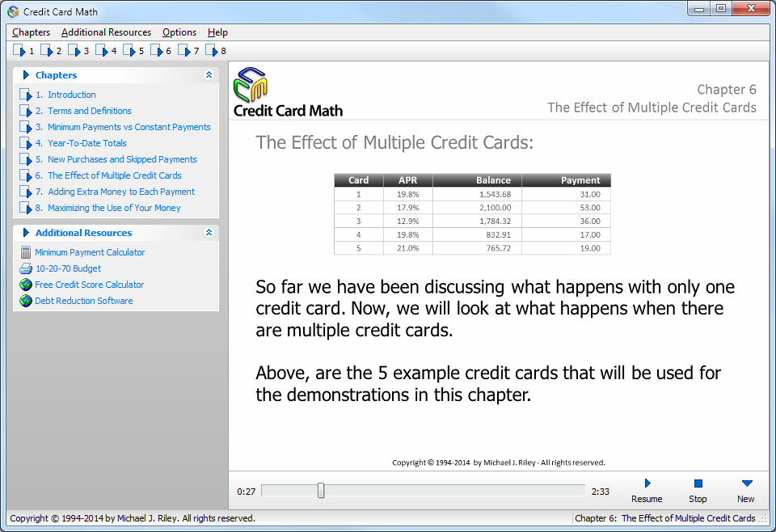Image resolution: width=776 pixels, height=532 pixels.
Task: Jump to chapter 3 via toolbar icon
Action: coord(78,50)
